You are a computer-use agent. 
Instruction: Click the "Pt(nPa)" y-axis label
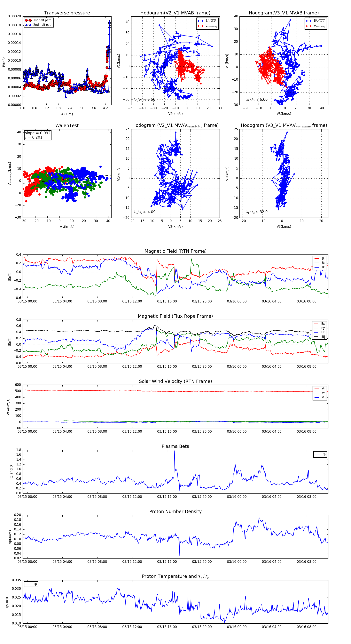[x=4, y=61]
